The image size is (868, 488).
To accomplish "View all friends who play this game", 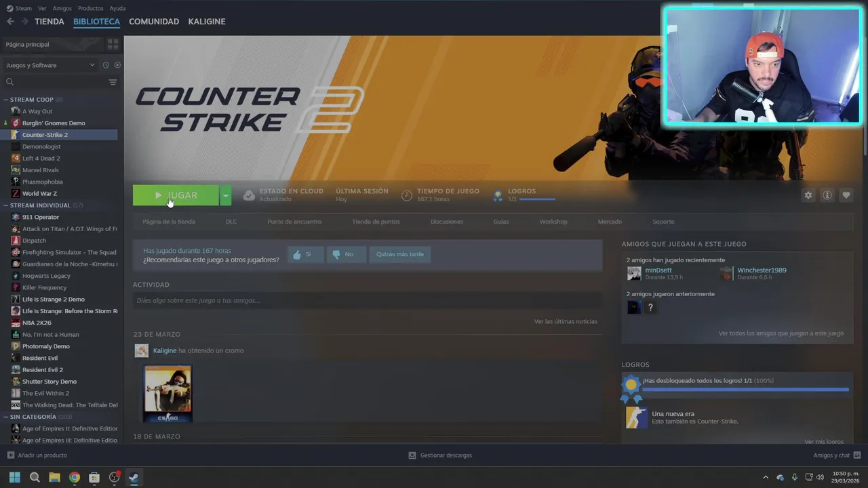I will click(x=781, y=333).
